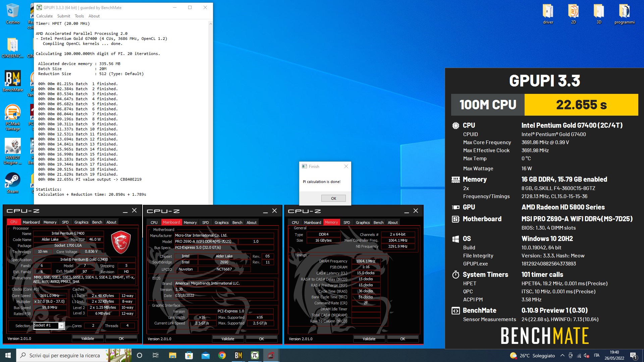Open the programmi folder on the desktop
The width and height of the screenshot is (644, 362).
(624, 14)
